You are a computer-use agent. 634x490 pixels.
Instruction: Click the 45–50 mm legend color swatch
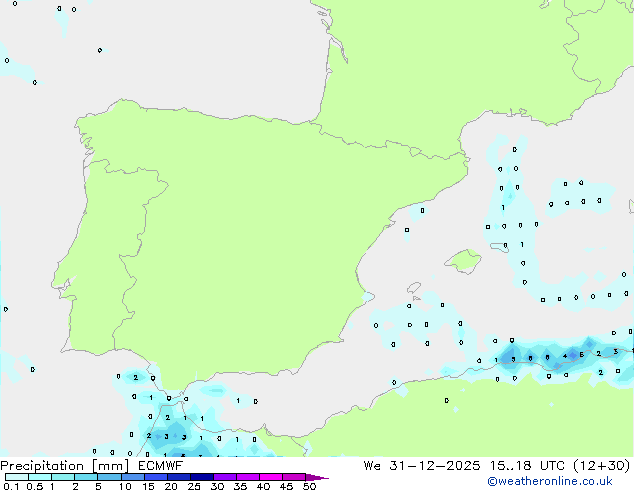294,477
